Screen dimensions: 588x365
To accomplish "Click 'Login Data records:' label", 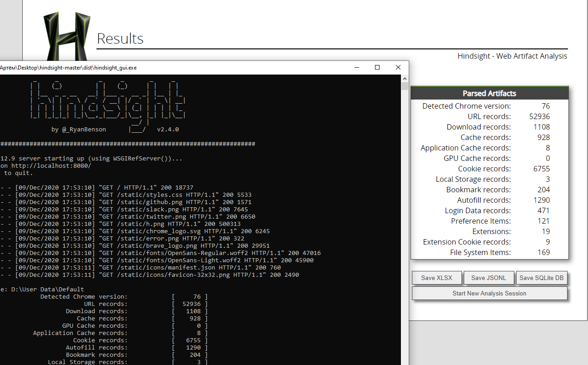I will [x=478, y=210].
